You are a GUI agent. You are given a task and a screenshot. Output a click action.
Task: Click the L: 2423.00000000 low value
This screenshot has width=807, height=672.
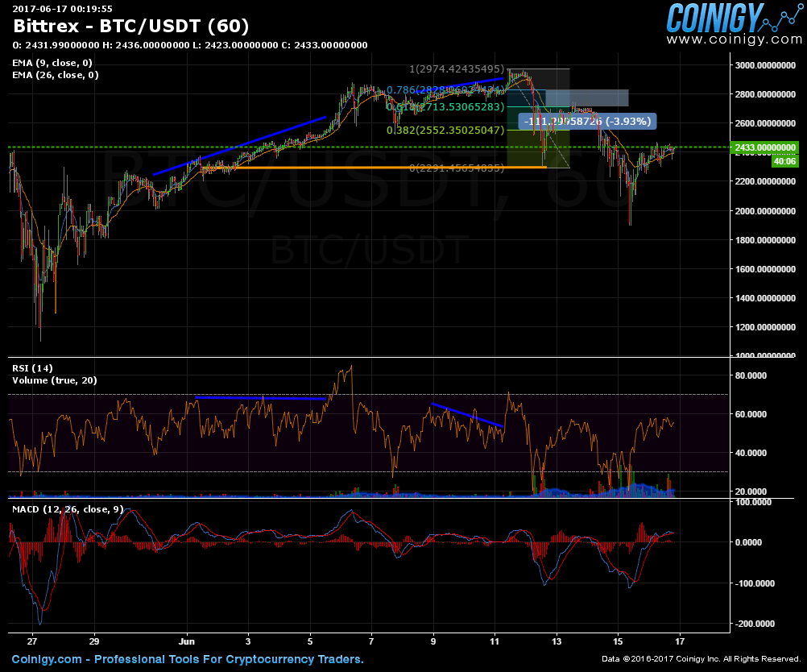pyautogui.click(x=235, y=45)
